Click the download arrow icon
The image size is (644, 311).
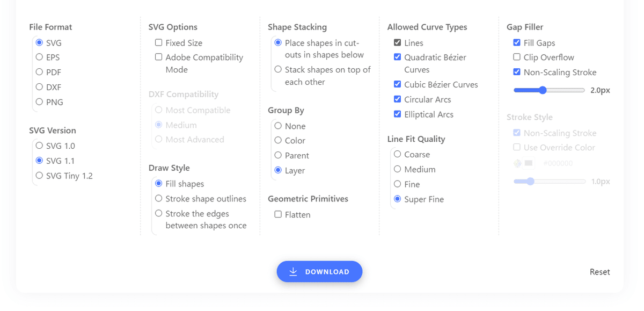(x=293, y=272)
